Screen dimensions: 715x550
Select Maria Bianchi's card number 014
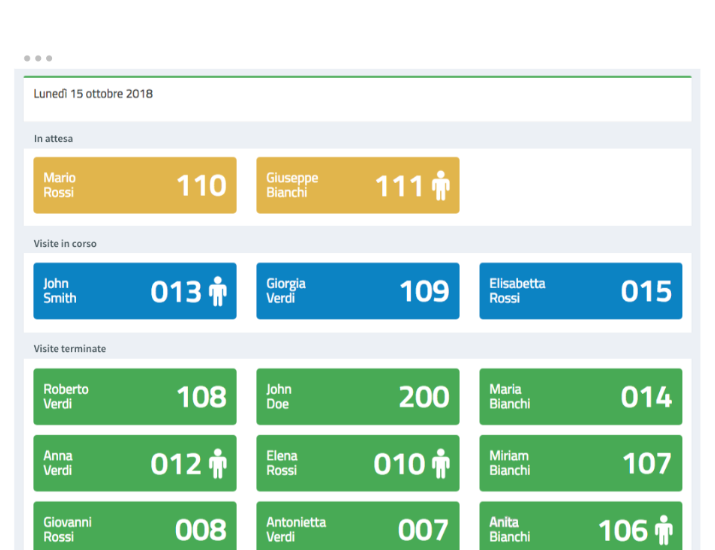click(580, 397)
